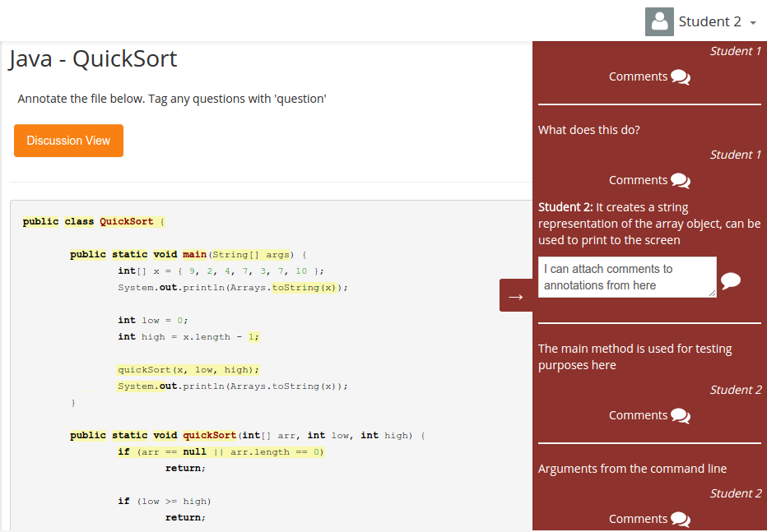The image size is (767, 532).
Task: Select the 'What does this do?' annotation text
Action: pos(589,130)
